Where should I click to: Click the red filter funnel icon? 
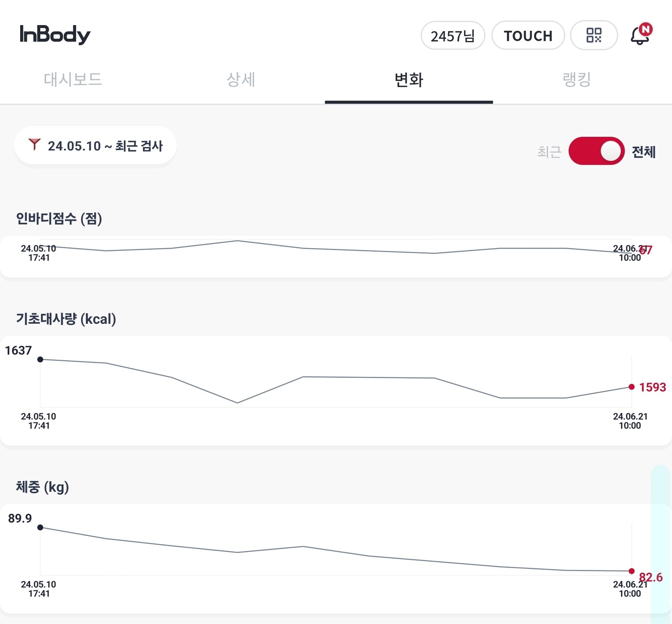tap(34, 145)
